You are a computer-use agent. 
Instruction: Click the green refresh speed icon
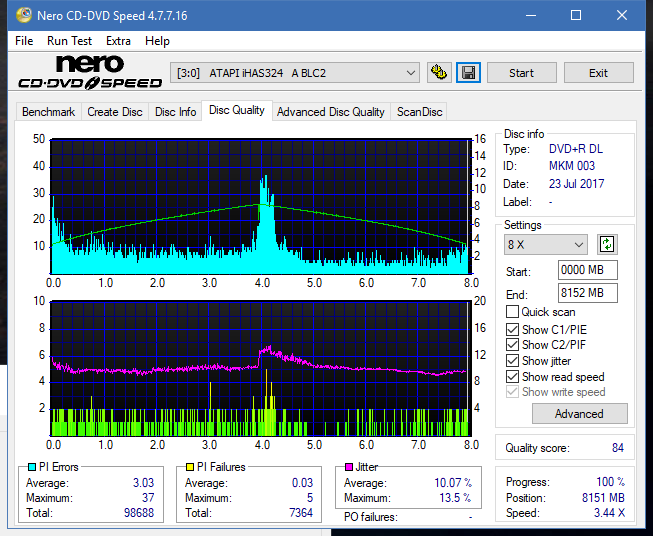pos(607,244)
